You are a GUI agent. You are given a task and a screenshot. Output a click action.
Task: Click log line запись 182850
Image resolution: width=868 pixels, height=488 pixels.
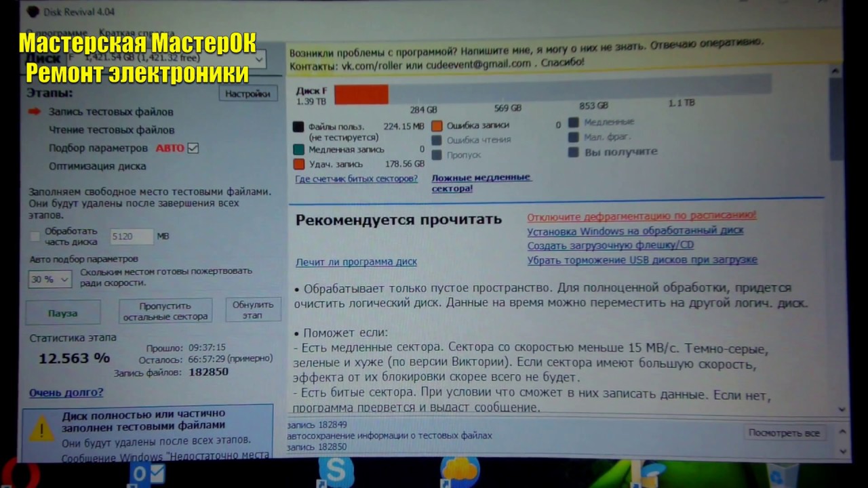[x=317, y=447]
